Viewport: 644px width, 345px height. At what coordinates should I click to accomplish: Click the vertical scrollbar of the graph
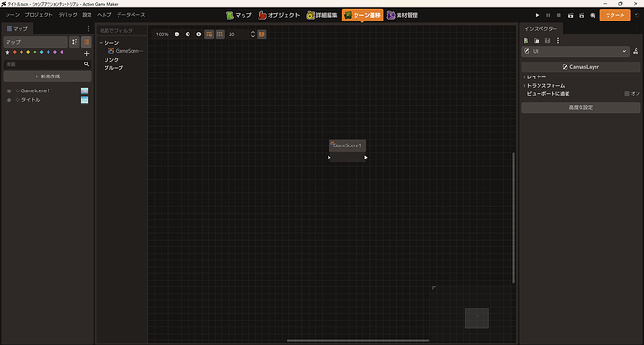point(513,217)
